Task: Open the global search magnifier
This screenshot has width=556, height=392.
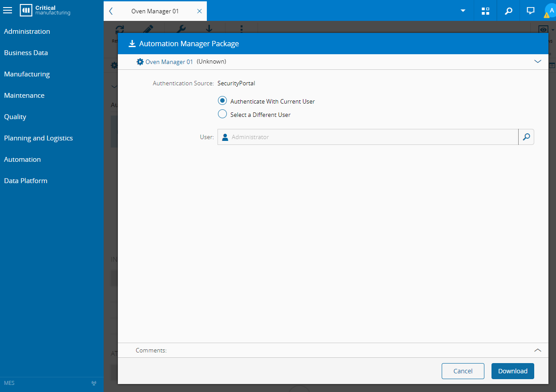Action: pyautogui.click(x=508, y=11)
